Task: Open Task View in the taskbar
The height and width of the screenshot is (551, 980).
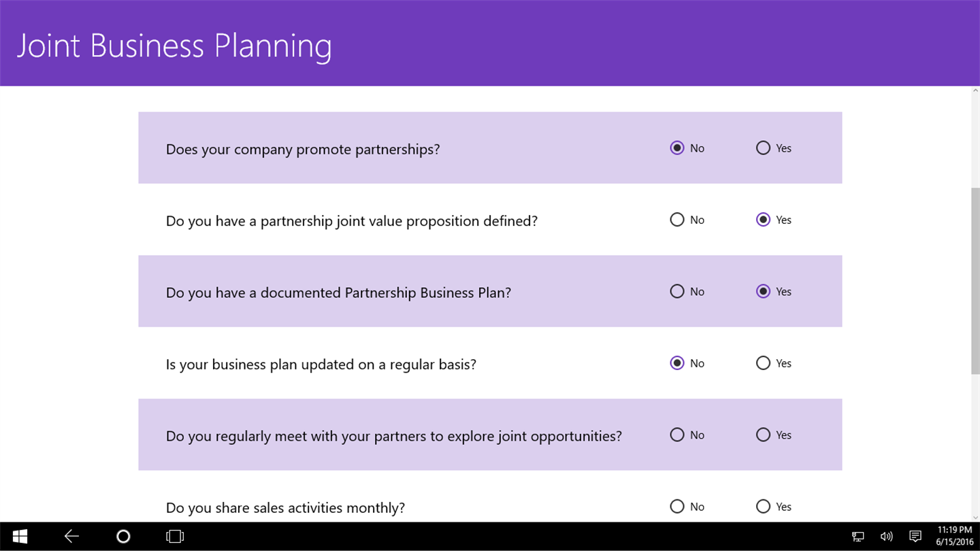Action: click(175, 537)
